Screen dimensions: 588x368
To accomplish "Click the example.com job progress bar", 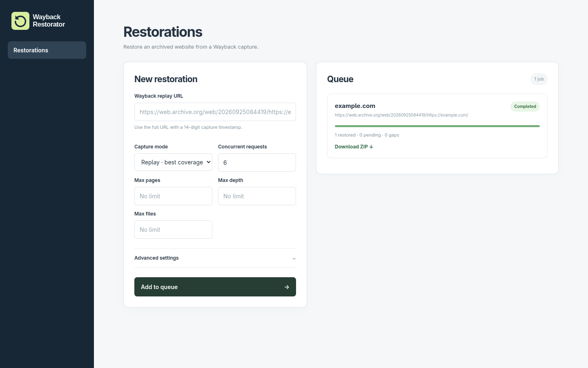I will click(437, 126).
